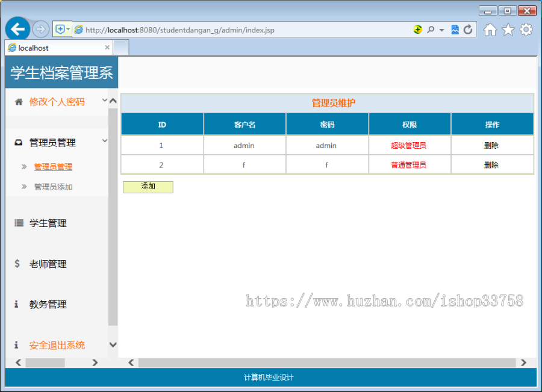This screenshot has height=392, width=542.
Task: Click 安全退出系统 to log out
Action: [57, 346]
